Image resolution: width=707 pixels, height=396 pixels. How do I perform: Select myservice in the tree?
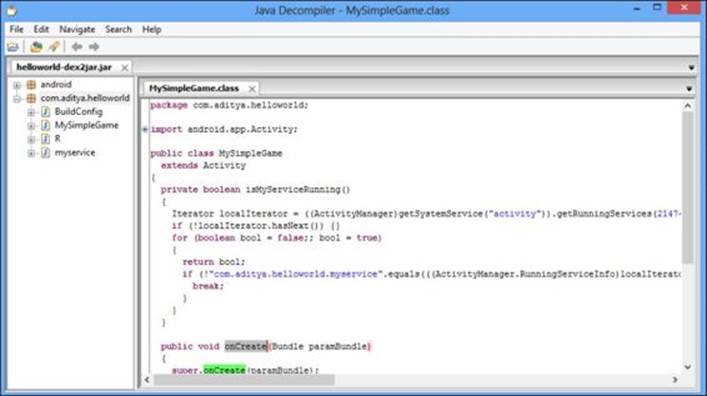point(75,152)
